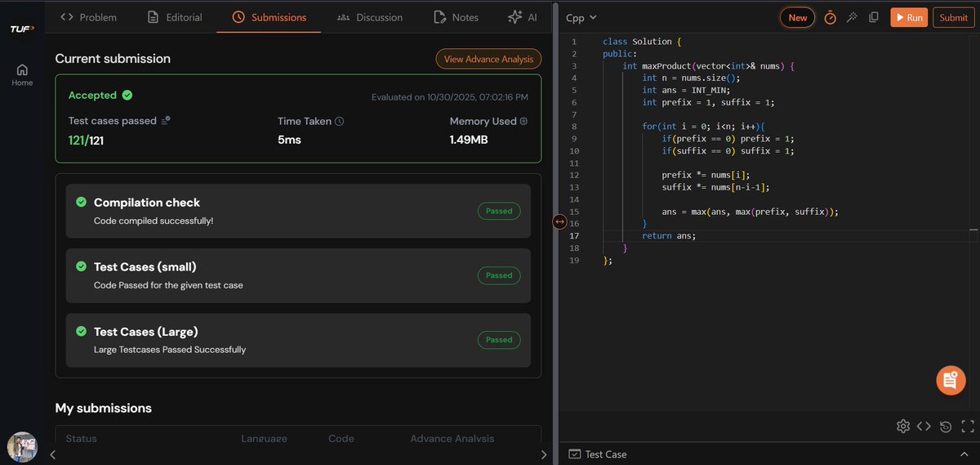Click the right arrow scroll control
Viewport: 980px width, 465px height.
(544, 454)
